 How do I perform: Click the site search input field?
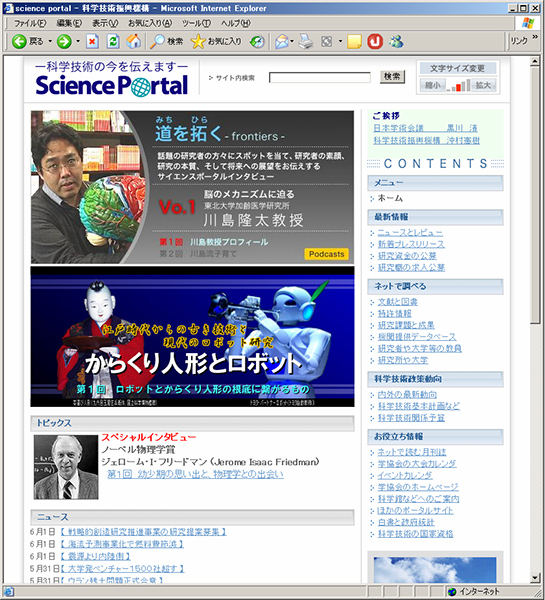tap(320, 78)
